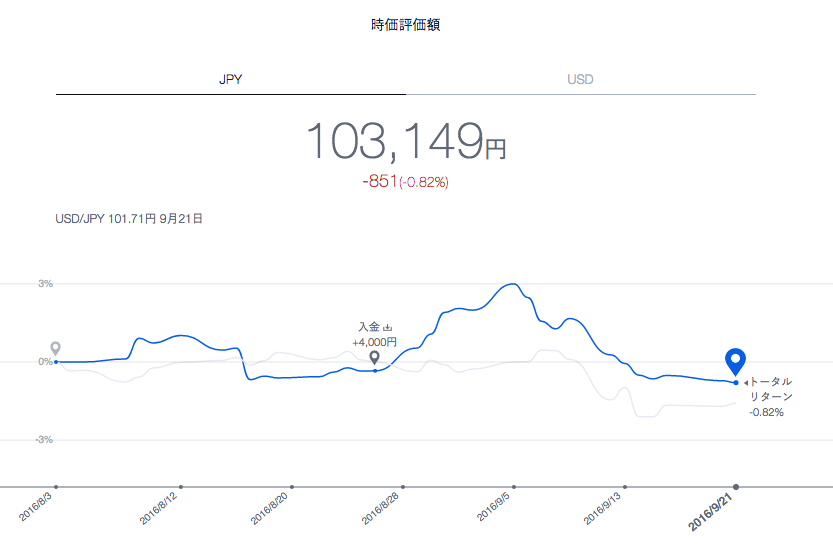
Task: Select the 2016/8/3 timeline dot
Action: click(56, 487)
